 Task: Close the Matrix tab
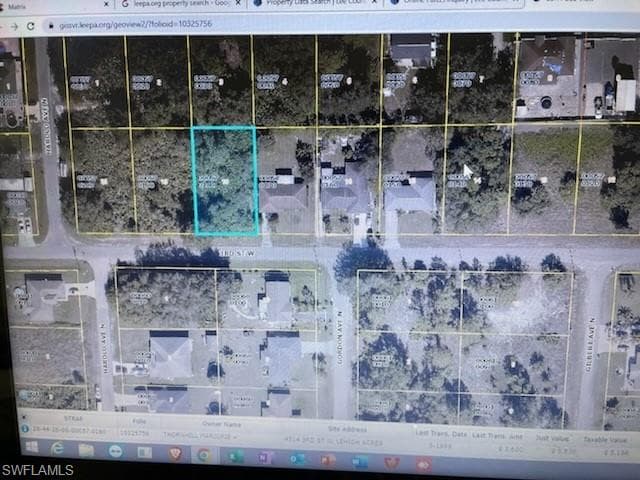coord(106,4)
